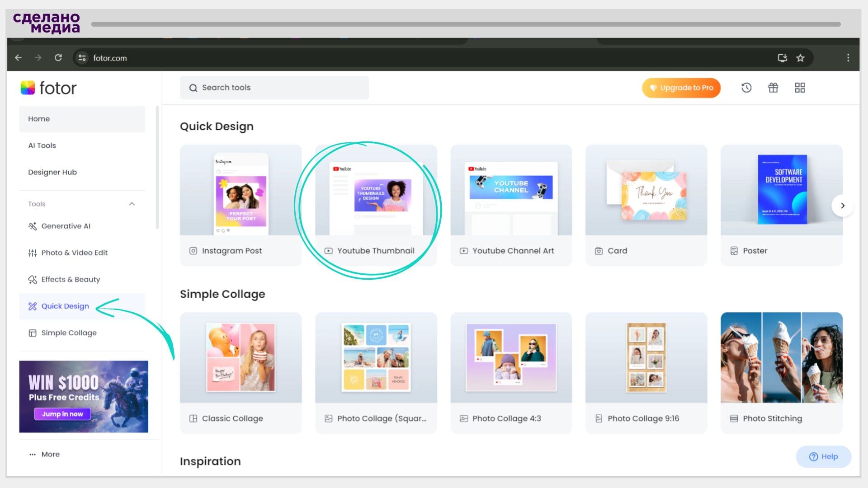Screen dimensions: 868x488
Task: Click the search magnifier icon
Action: [193, 88]
